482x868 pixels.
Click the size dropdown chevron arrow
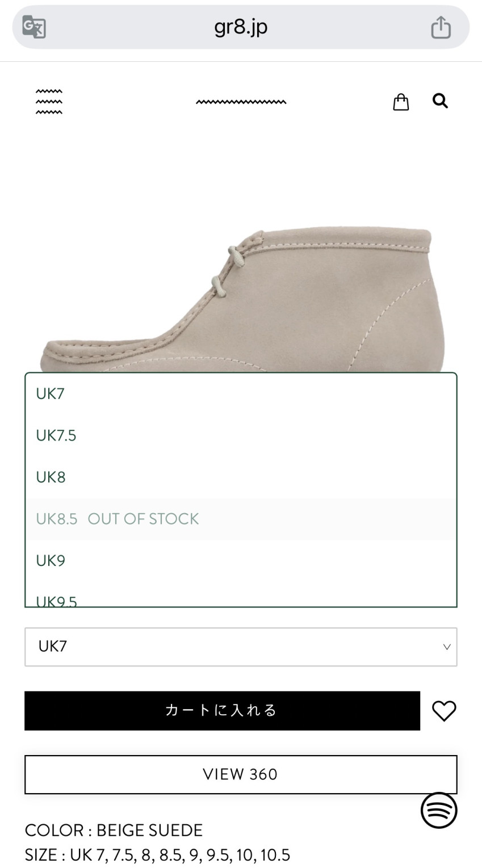(x=447, y=647)
